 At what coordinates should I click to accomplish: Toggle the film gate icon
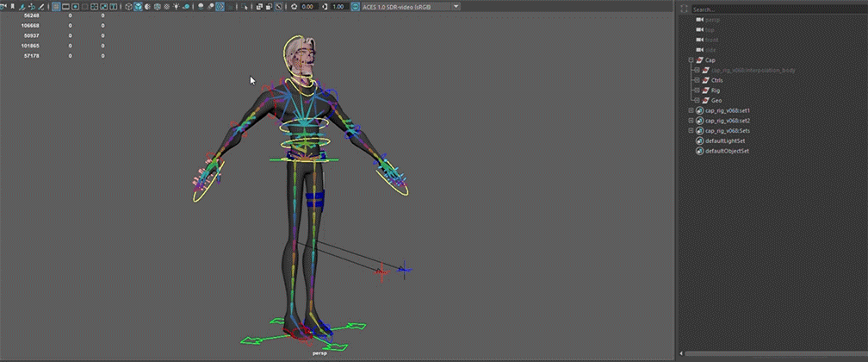coord(66,6)
